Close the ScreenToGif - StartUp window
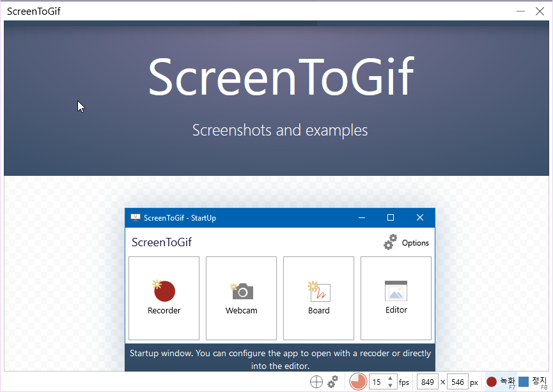This screenshot has height=392, width=553. tap(419, 217)
